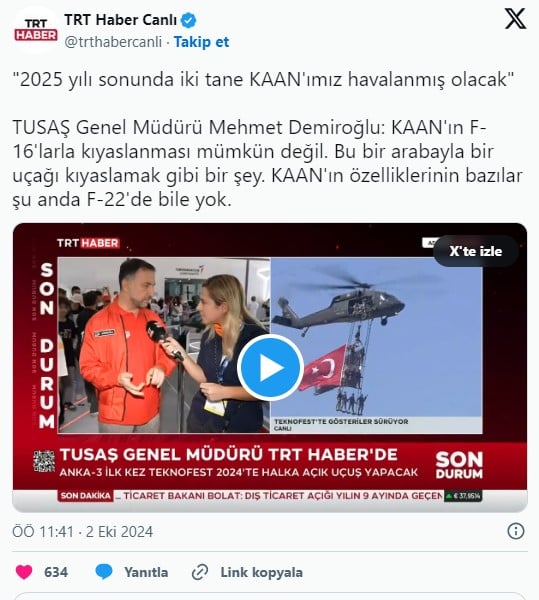This screenshot has height=600, width=539.
Task: Click the TRT Haber profile avatar
Action: click(36, 30)
